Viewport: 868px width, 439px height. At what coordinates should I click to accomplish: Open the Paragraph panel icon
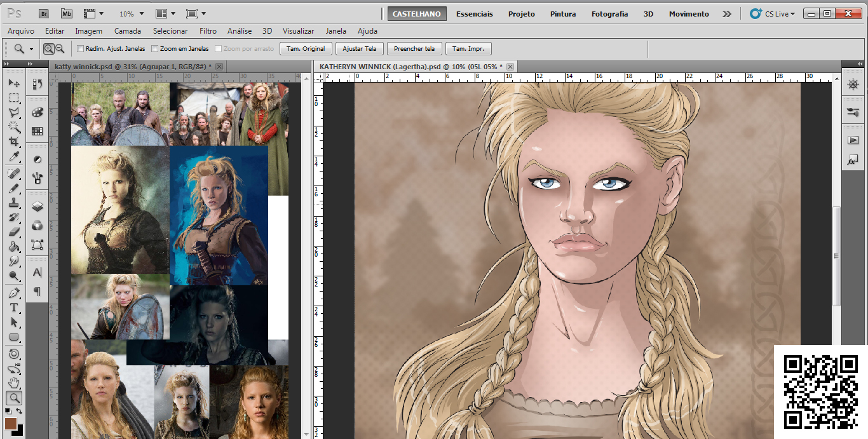(x=37, y=291)
